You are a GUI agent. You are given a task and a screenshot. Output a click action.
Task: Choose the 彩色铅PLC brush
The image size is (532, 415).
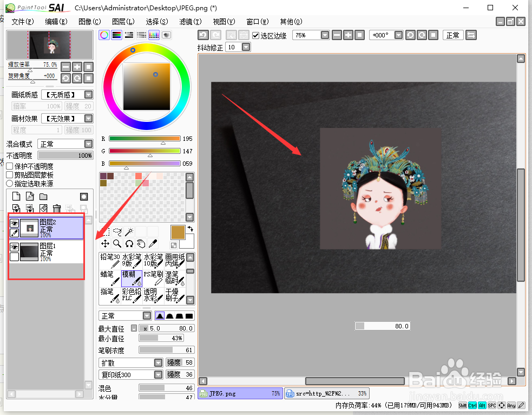pos(132,295)
